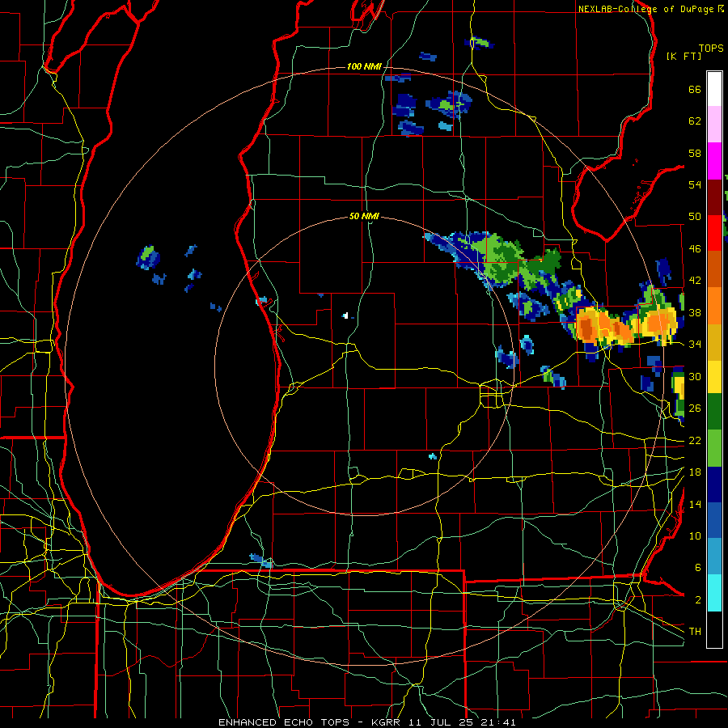Click the 22 value on the legend

coord(695,440)
